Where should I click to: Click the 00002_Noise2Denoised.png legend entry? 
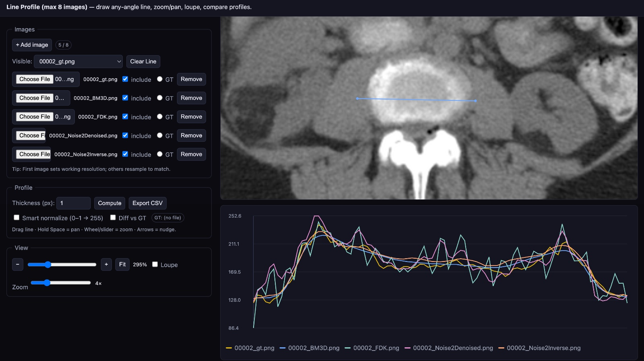449,348
